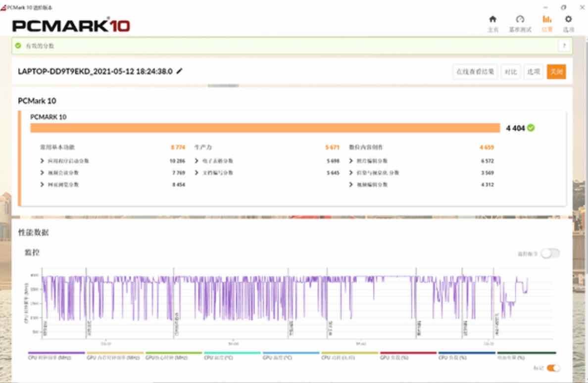
Task: Click the Essentials (常用基本功能) group heading
Action: point(57,147)
